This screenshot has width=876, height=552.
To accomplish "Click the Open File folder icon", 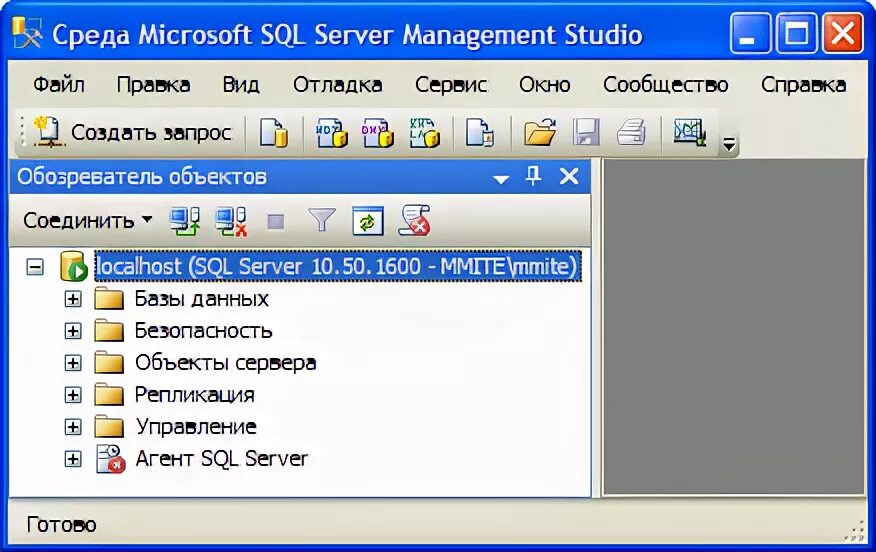I will [540, 132].
